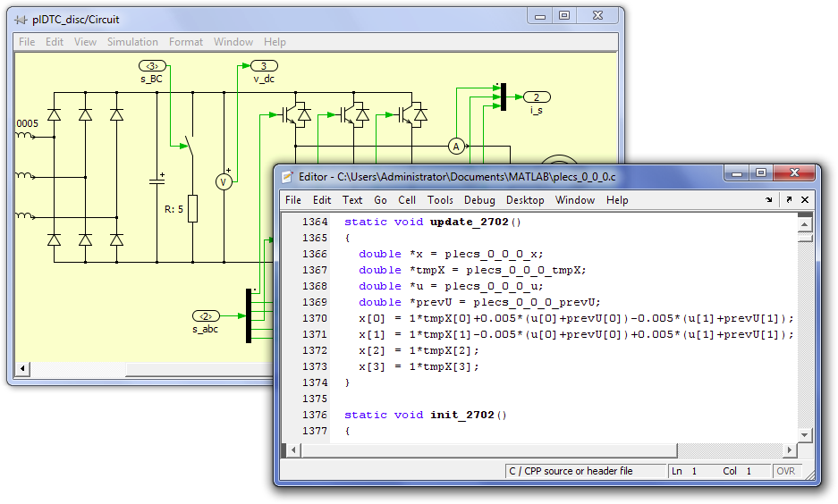The width and height of the screenshot is (838, 504).
Task: Open the Format menu in circuit window
Action: [x=186, y=42]
